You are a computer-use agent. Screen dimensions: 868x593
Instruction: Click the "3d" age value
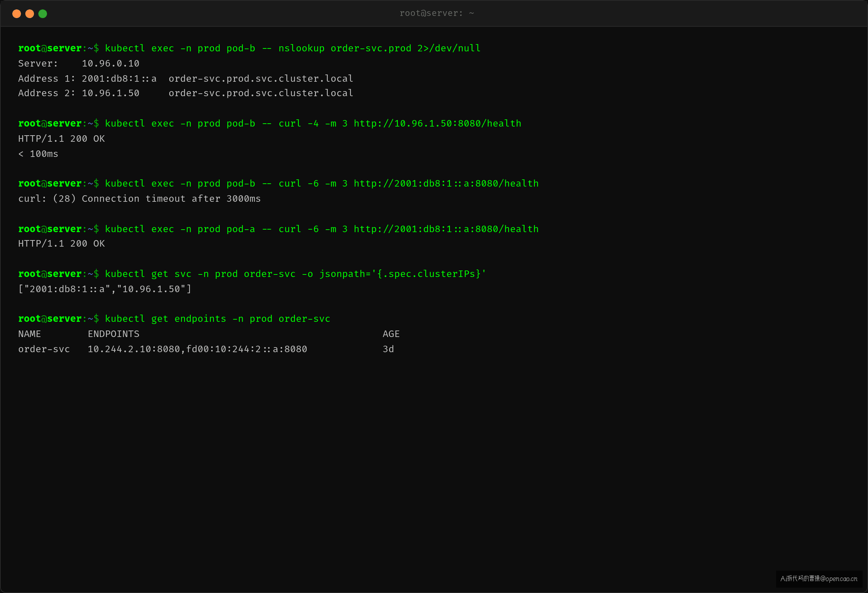pyautogui.click(x=388, y=349)
